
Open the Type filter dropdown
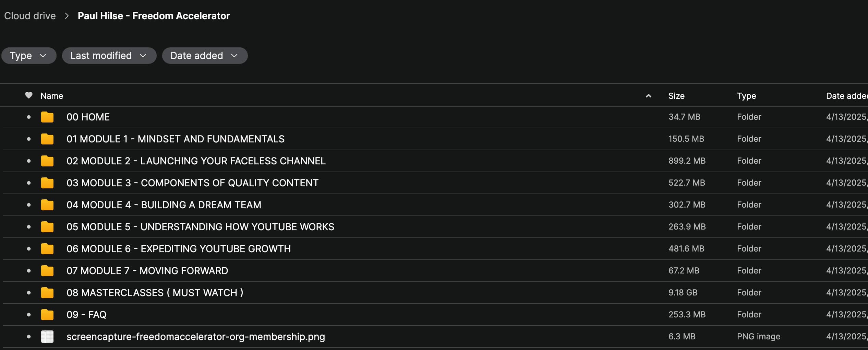28,56
